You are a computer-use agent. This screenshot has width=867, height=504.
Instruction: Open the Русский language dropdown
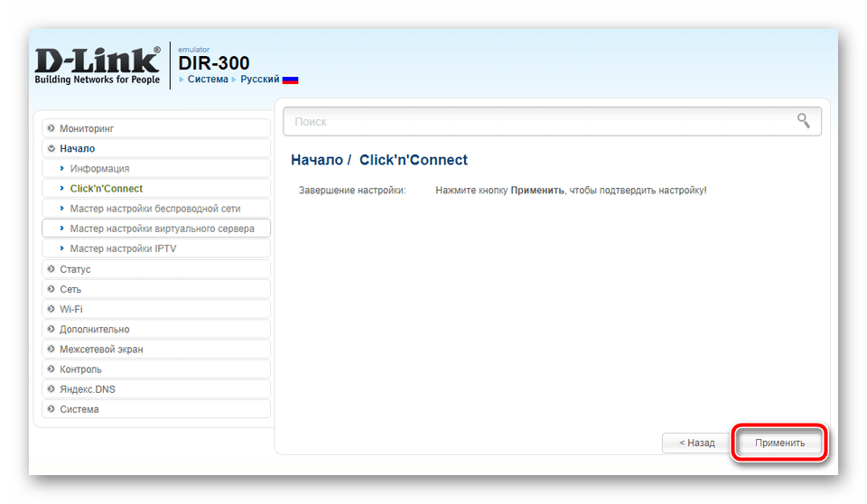click(259, 79)
